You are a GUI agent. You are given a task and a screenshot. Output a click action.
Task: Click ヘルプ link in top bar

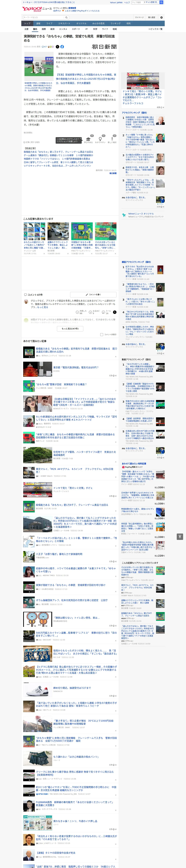tap(127, 2)
